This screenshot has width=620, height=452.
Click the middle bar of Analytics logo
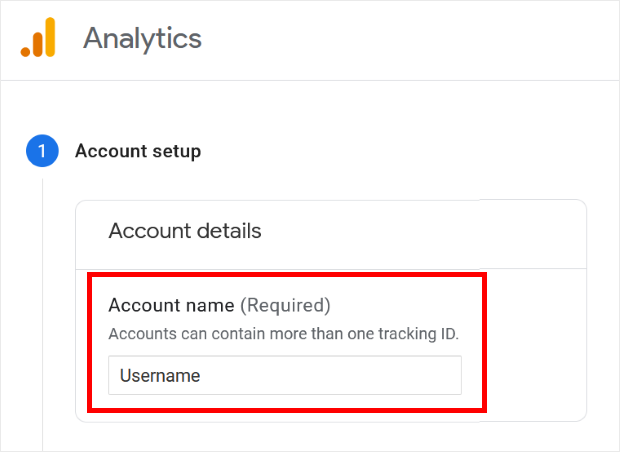pyautogui.click(x=38, y=43)
